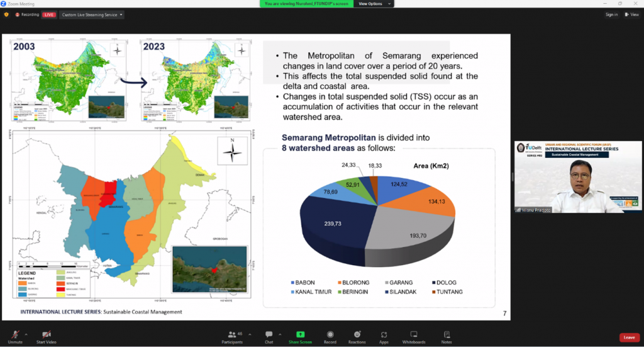Start recording with the Record button

click(330, 334)
